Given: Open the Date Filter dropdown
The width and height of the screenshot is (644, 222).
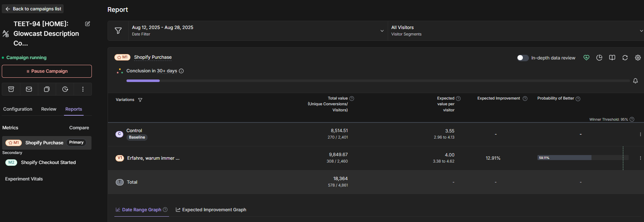Looking at the screenshot, I should point(257,31).
